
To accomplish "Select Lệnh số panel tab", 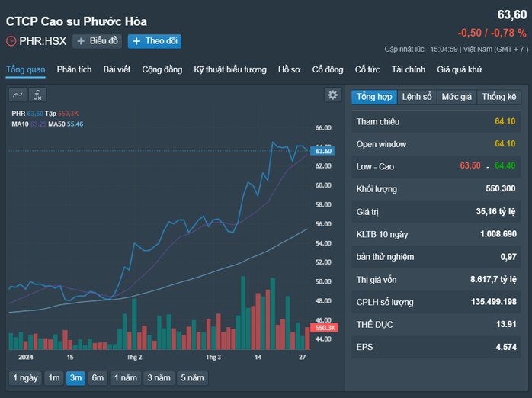I will pyautogui.click(x=417, y=97).
